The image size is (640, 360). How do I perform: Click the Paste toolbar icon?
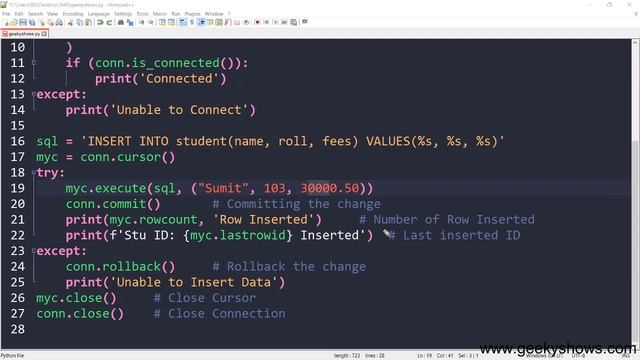pyautogui.click(x=88, y=22)
